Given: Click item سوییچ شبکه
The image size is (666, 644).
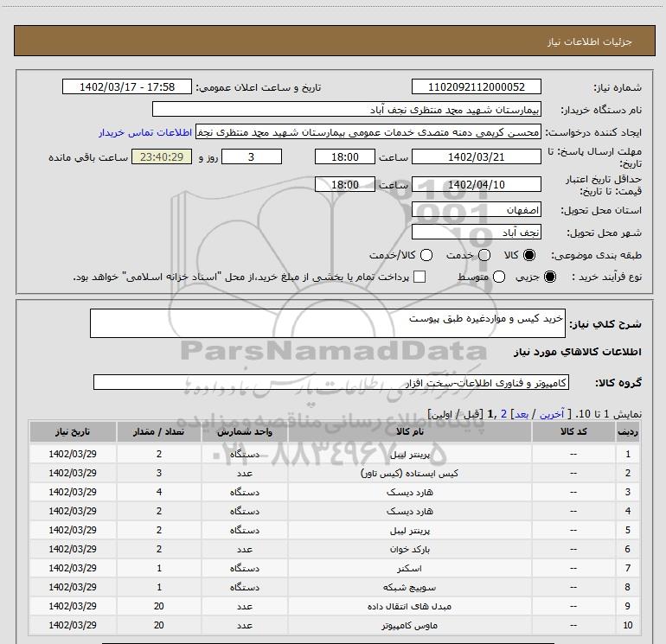Looking at the screenshot, I should click(409, 588).
